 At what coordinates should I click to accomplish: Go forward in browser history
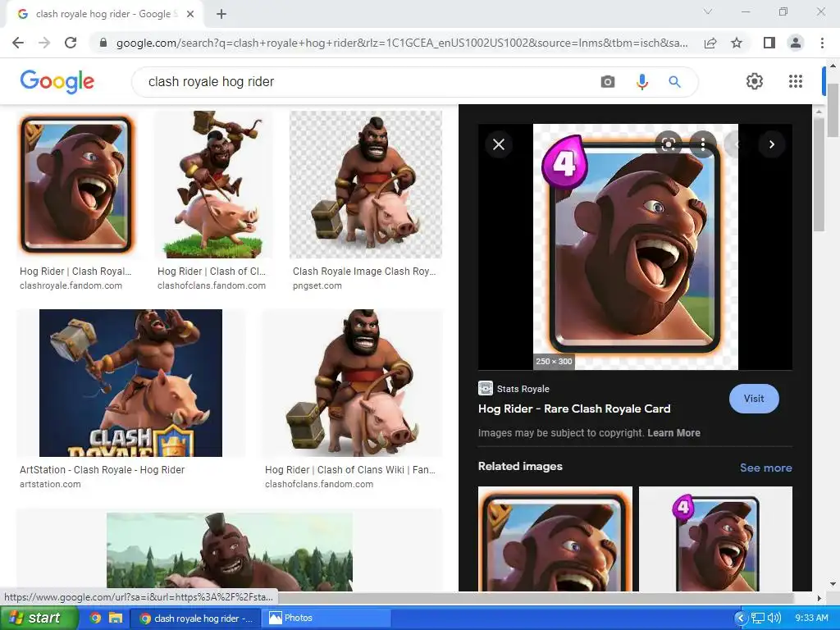(44, 43)
